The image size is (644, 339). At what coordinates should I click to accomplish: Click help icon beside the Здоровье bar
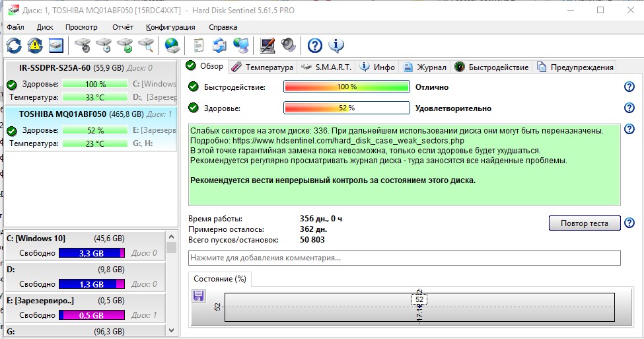click(629, 108)
